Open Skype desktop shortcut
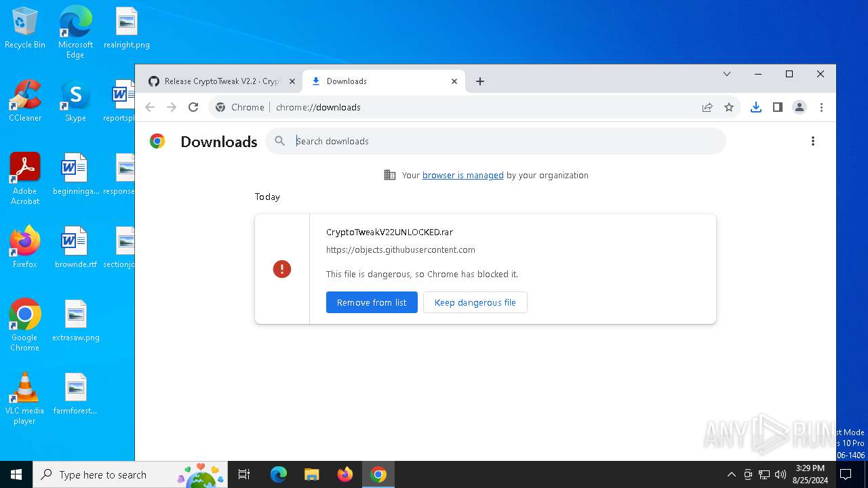 75,102
